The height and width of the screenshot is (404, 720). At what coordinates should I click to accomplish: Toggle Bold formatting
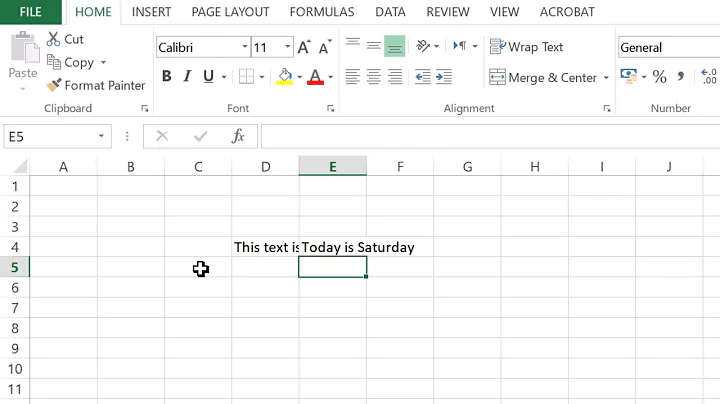click(x=167, y=76)
